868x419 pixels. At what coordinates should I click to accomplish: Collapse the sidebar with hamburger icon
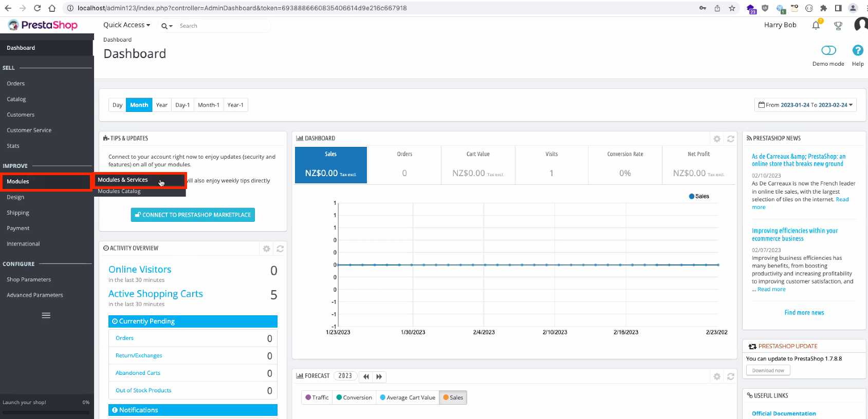[46, 315]
